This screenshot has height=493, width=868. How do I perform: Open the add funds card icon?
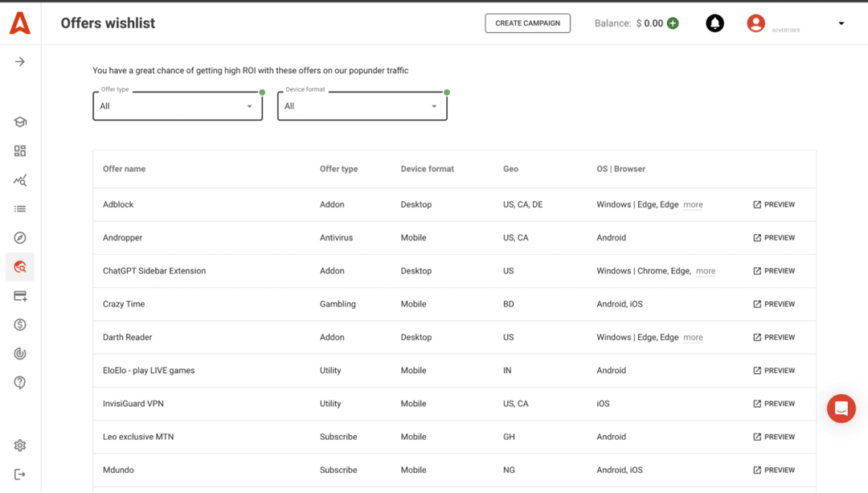coord(20,296)
